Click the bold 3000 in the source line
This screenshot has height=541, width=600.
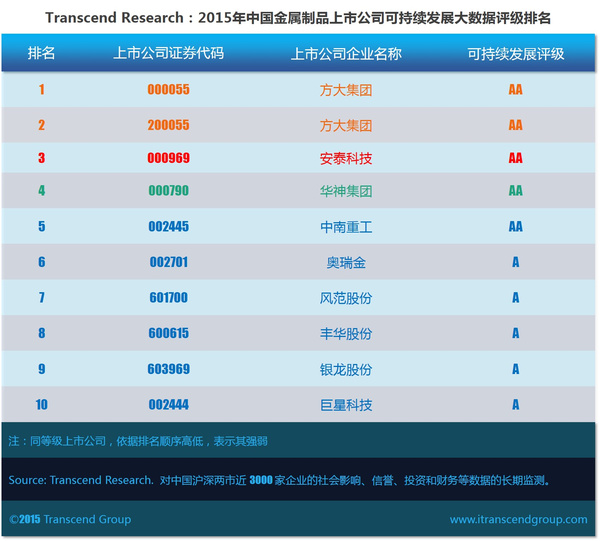pyautogui.click(x=262, y=480)
